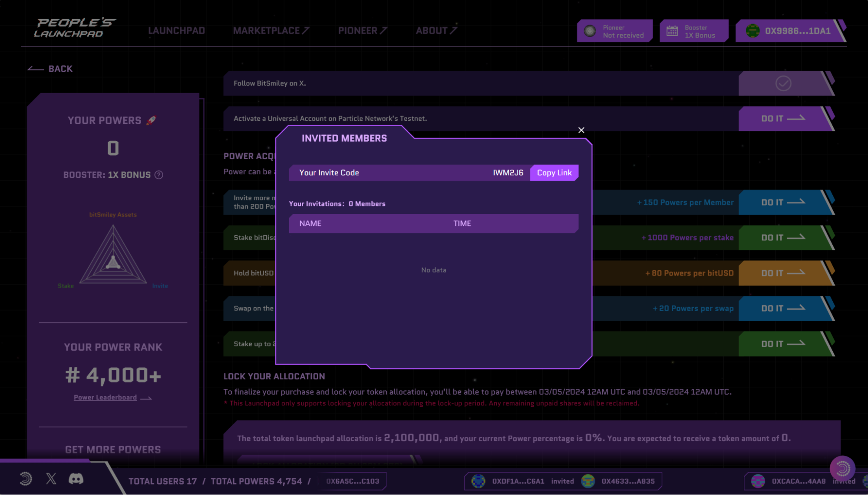Click the Pioneer badge coin icon
Viewport: 868px width, 495px height.
pos(590,31)
